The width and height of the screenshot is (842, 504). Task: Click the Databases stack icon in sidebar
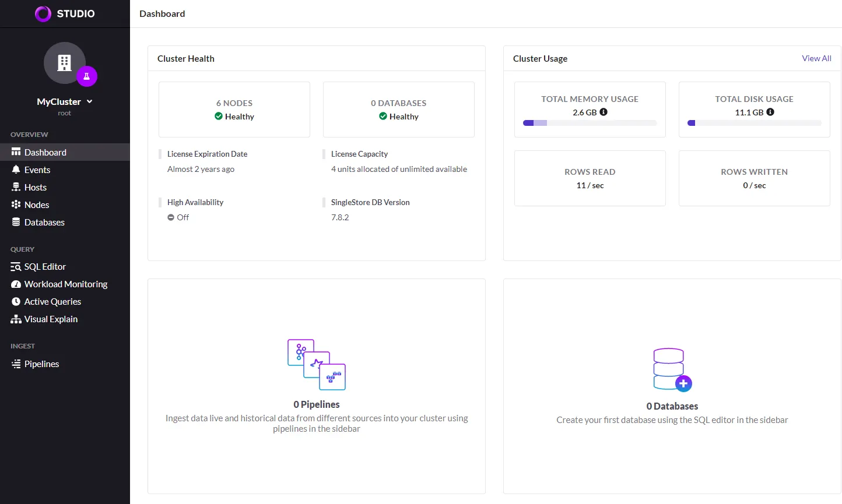click(16, 222)
